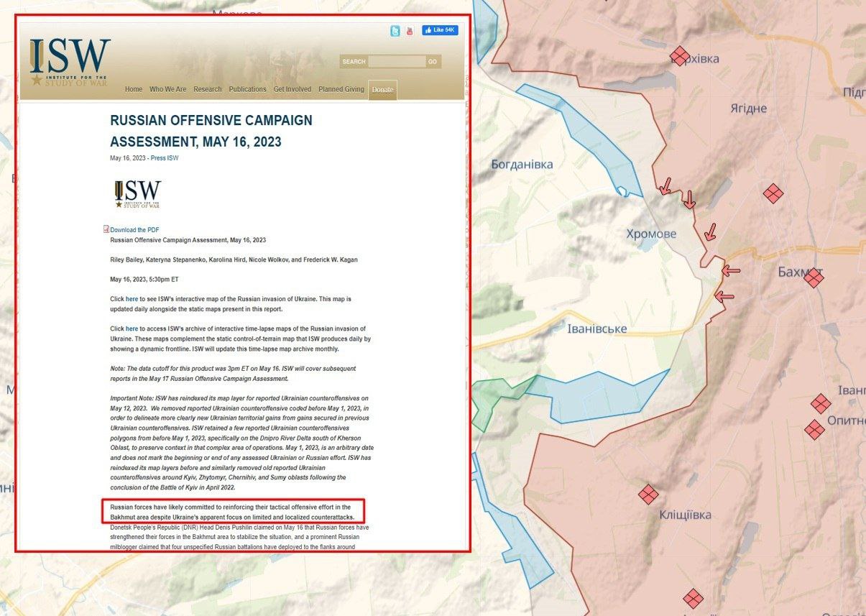
Task: Focus the SEARCH text field
Action: click(x=397, y=62)
